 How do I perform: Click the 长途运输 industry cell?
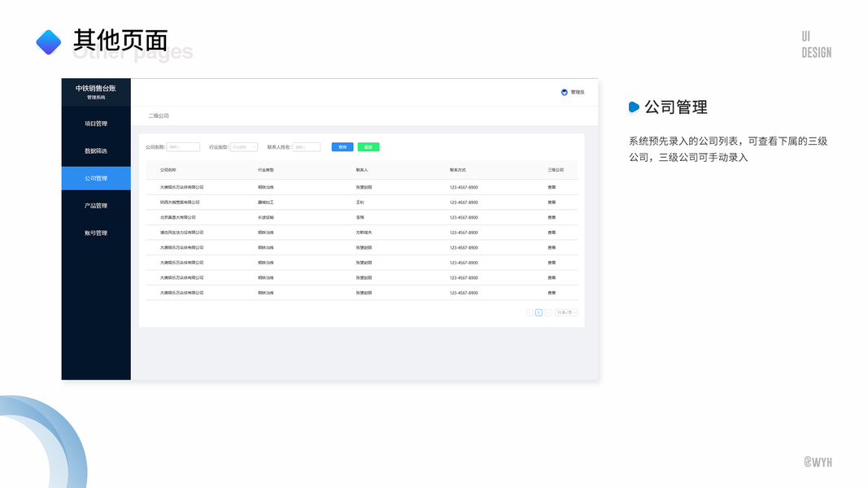tap(266, 217)
